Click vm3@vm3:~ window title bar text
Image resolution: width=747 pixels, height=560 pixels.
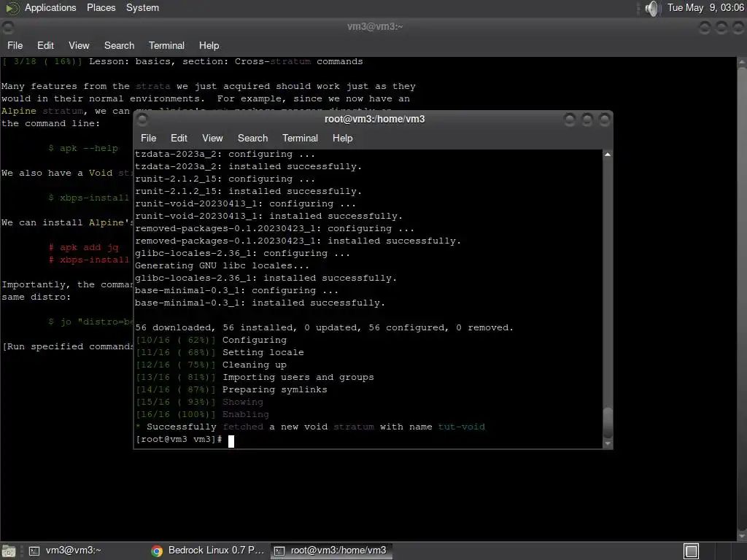pyautogui.click(x=375, y=27)
